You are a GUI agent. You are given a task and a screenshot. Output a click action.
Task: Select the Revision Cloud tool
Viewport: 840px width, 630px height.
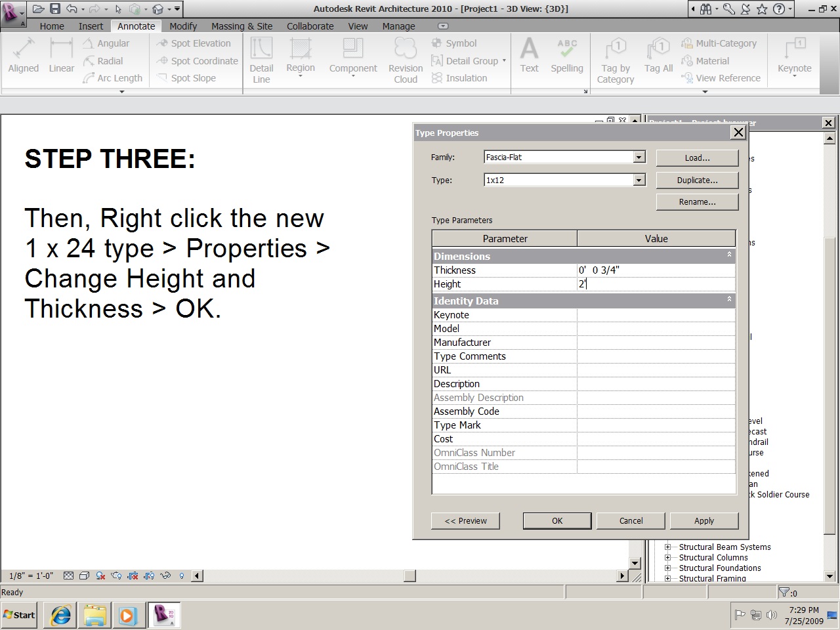(406, 60)
